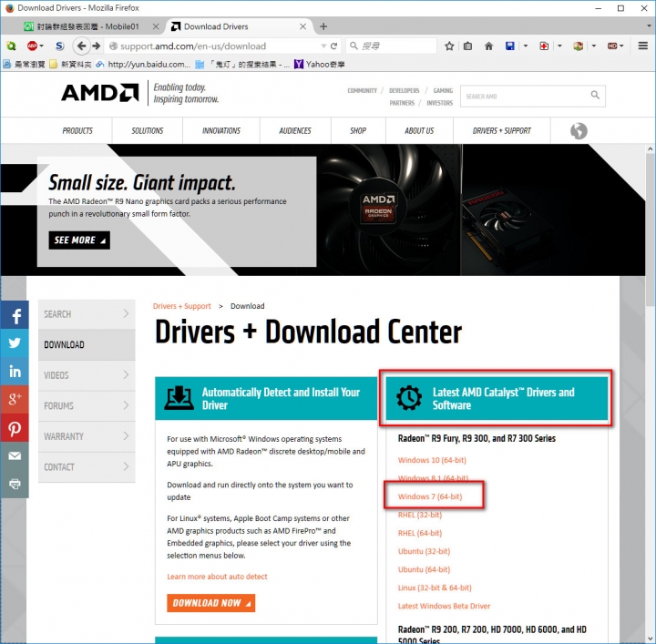The image size is (656, 644).
Task: Open the AUDIENCES menu
Action: [x=295, y=131]
